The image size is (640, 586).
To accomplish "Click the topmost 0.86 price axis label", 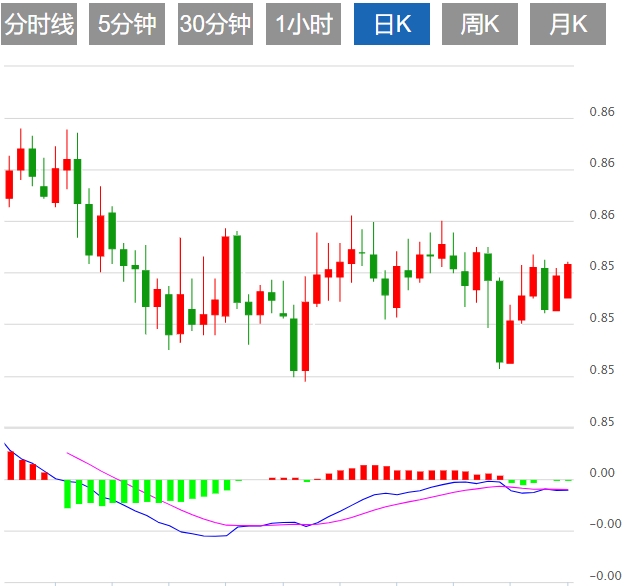I will (x=602, y=112).
